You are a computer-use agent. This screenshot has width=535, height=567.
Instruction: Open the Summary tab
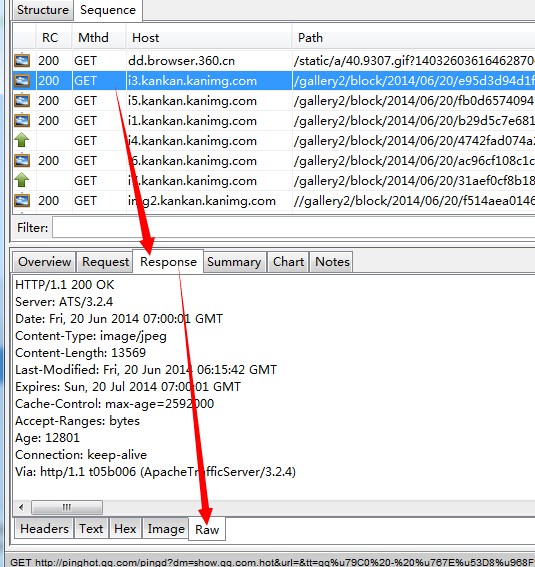[234, 262]
